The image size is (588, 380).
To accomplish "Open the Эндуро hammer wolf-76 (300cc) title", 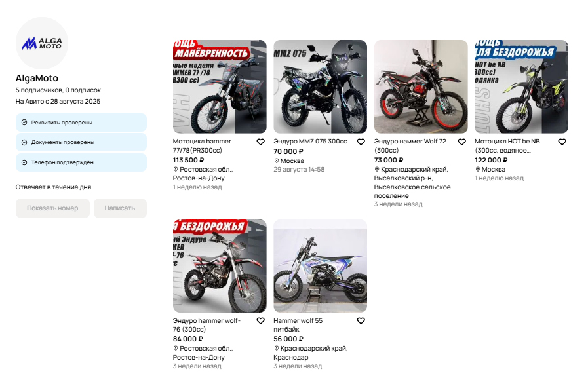I will 206,325.
